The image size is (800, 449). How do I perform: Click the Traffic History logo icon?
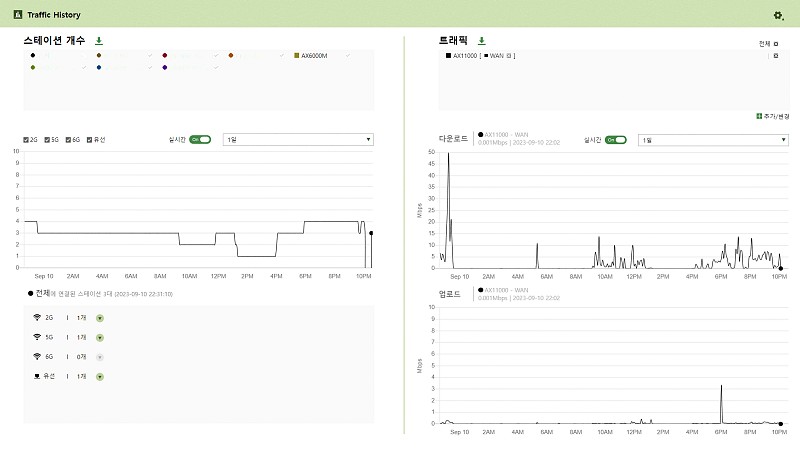[x=17, y=15]
